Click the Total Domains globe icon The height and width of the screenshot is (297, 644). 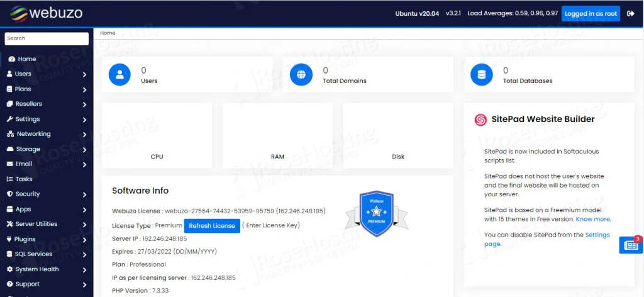(x=301, y=75)
